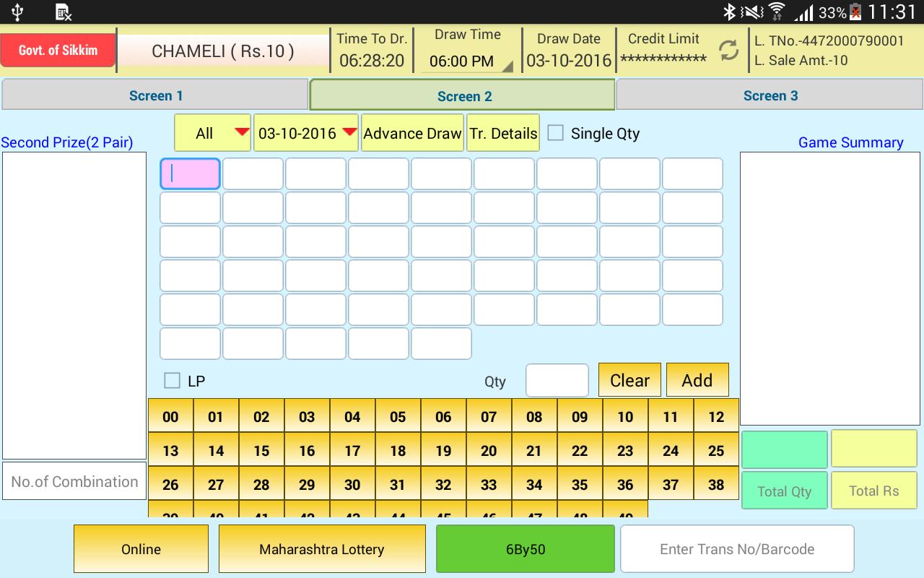The image size is (924, 578).
Task: Tap the USB icon in status bar
Action: click(18, 12)
